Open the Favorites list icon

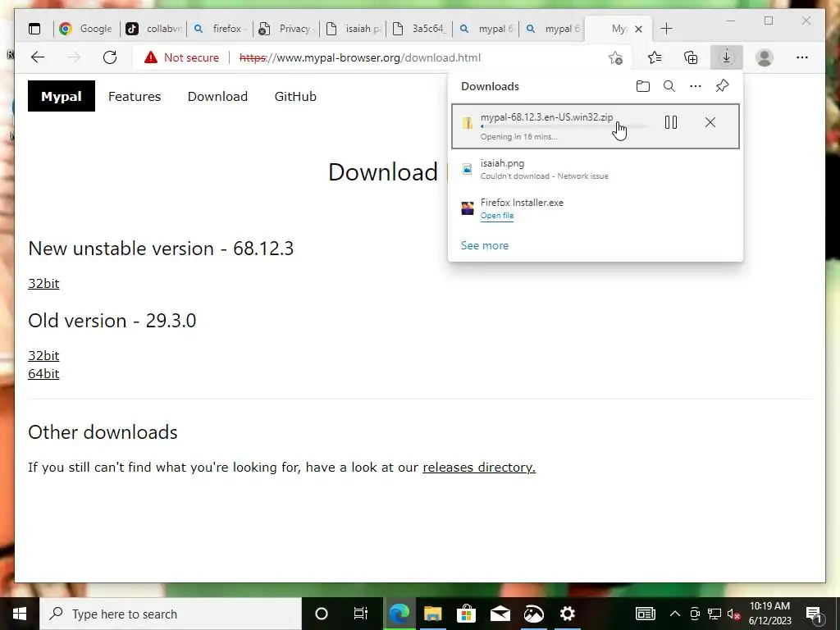[654, 57]
